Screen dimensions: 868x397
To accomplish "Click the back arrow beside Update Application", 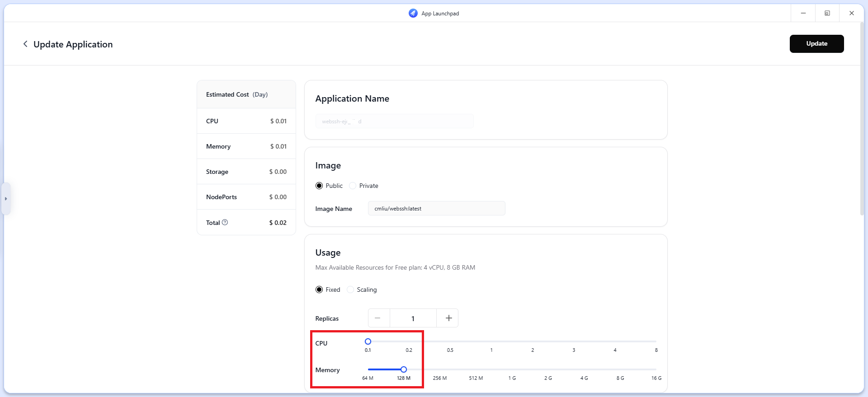I will (25, 44).
